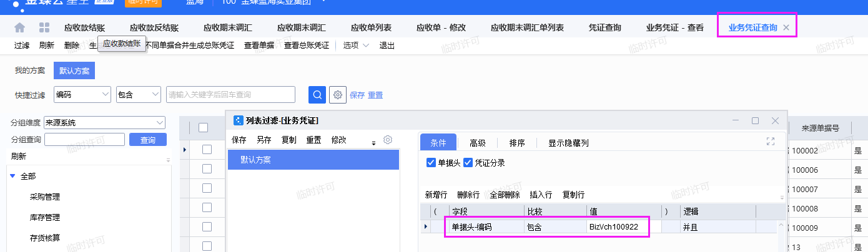Focus the quick filter keyword input
The height and width of the screenshot is (252, 868).
point(230,95)
